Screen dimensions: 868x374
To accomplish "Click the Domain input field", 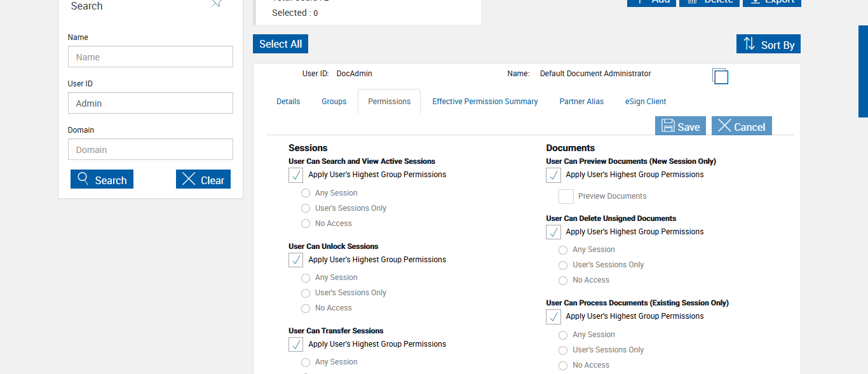I will pos(151,150).
